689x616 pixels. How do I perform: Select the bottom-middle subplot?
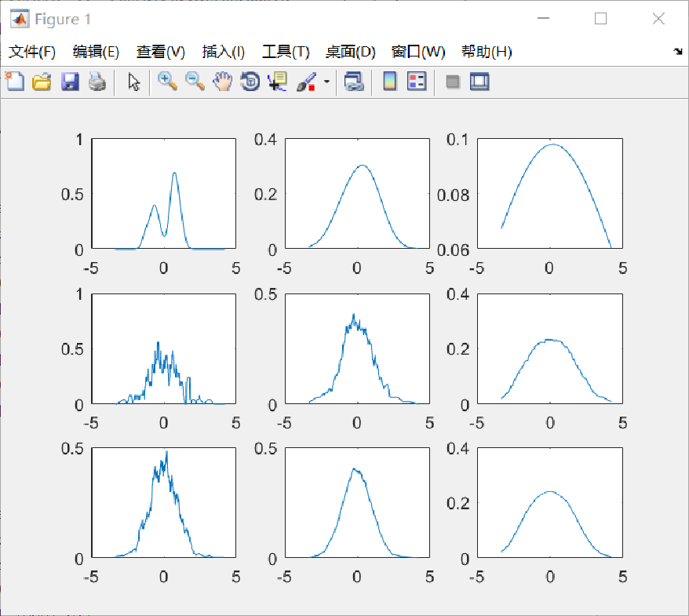click(x=357, y=503)
